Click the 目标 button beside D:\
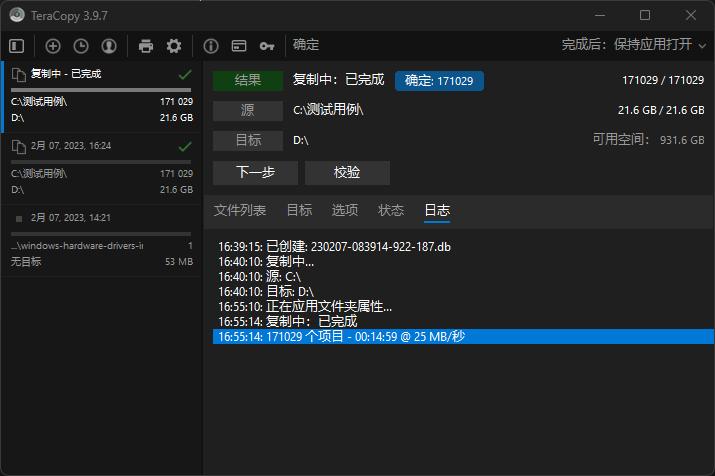Image resolution: width=715 pixels, height=476 pixels. [248, 140]
